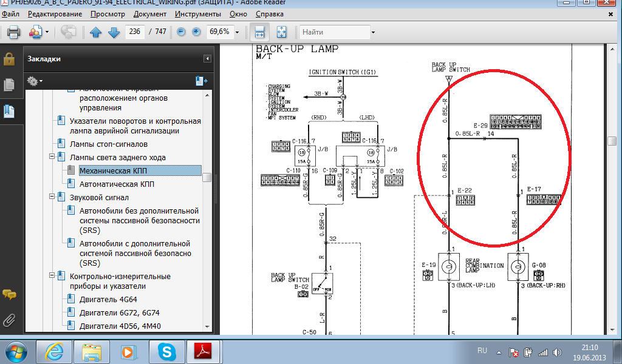Open the Attachments paperclip panel
This screenshot has width=622, height=364.
[9, 320]
